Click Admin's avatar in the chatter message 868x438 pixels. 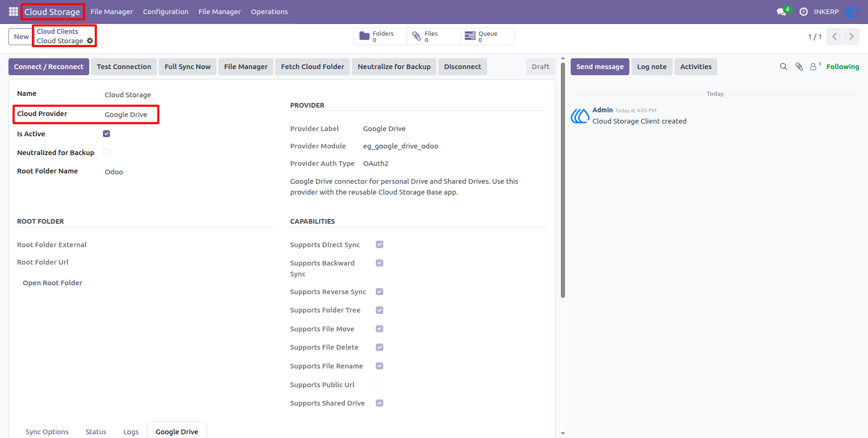580,116
